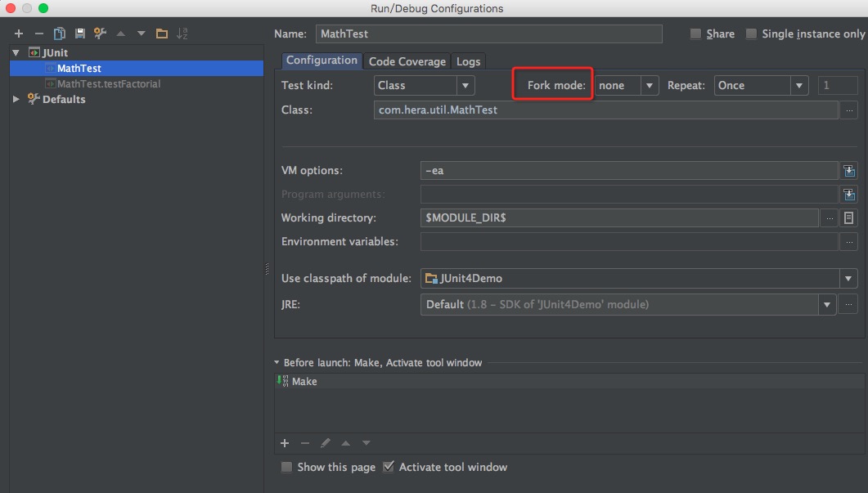Click the repeat count field showing 1
Image resolution: width=868 pixels, height=493 pixels.
(x=838, y=86)
